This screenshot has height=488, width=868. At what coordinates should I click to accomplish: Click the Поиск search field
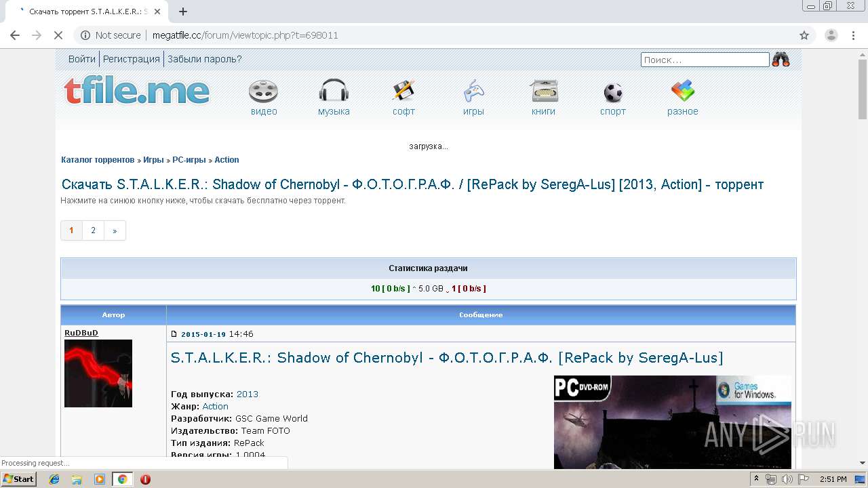pyautogui.click(x=705, y=60)
